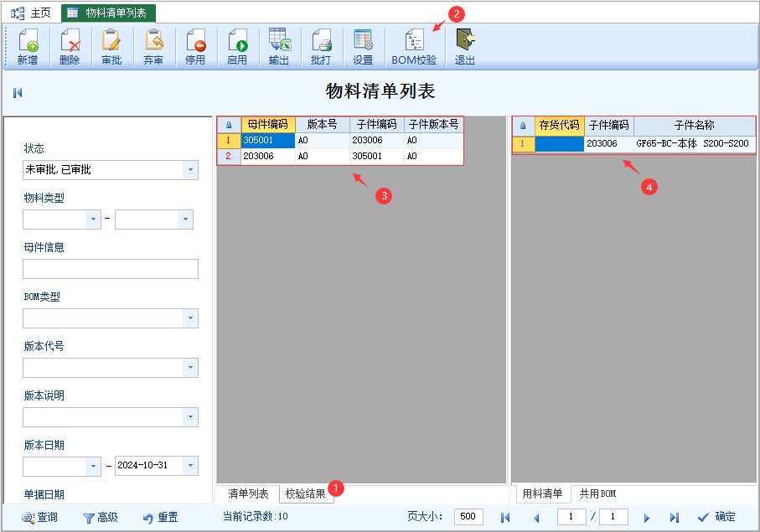Select row number 2 in the left grid
Screen dimensions: 760x532
pyautogui.click(x=228, y=156)
